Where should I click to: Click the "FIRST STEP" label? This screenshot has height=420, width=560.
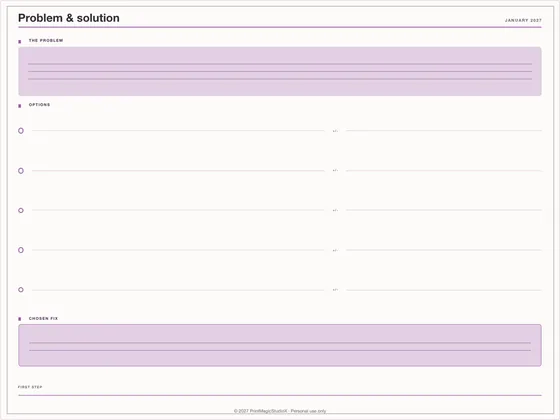pos(30,387)
